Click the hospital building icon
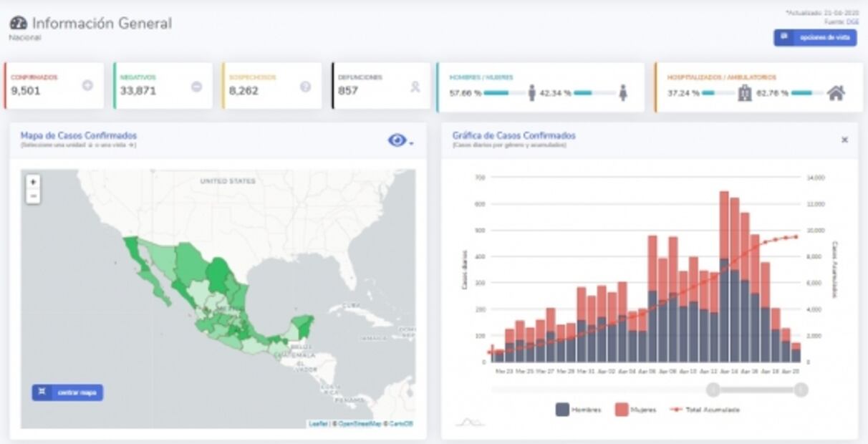 coord(745,92)
